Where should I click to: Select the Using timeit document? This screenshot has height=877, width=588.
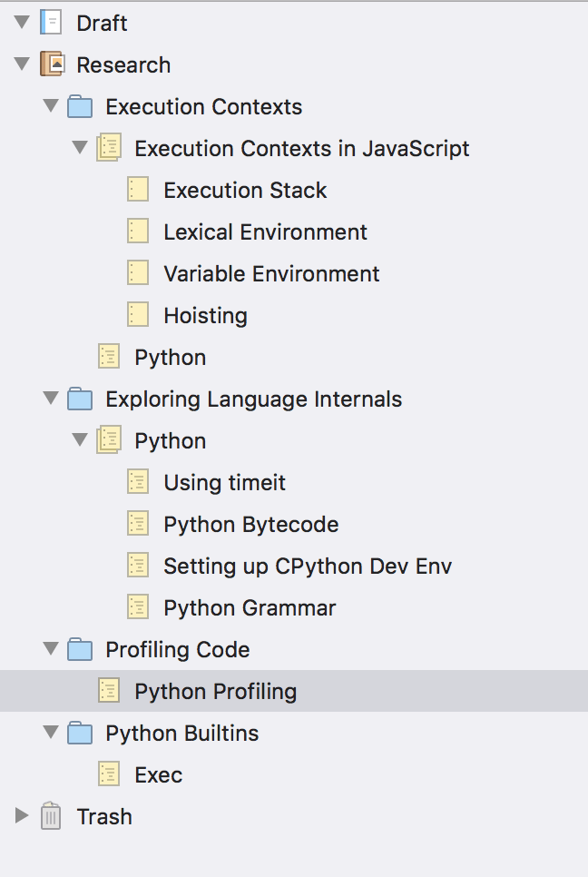coord(224,483)
